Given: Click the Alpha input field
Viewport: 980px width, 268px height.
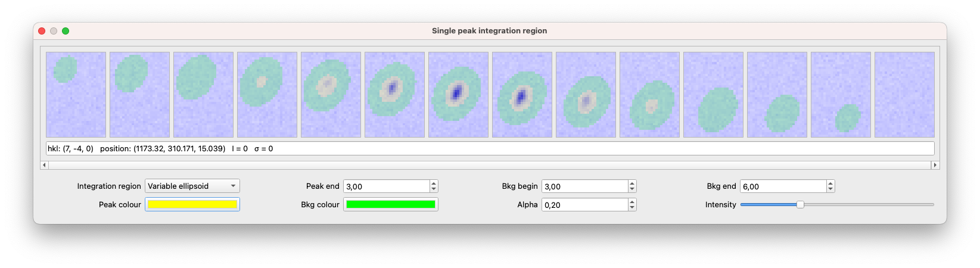Looking at the screenshot, I should [584, 205].
